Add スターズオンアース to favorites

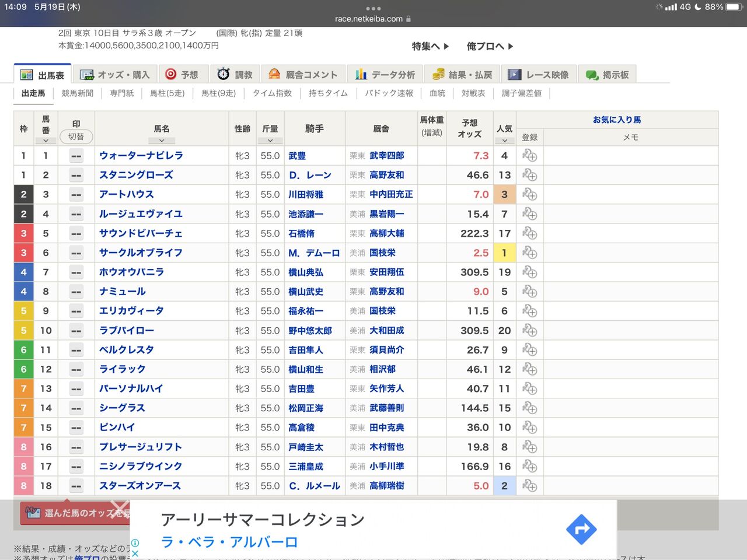(529, 486)
